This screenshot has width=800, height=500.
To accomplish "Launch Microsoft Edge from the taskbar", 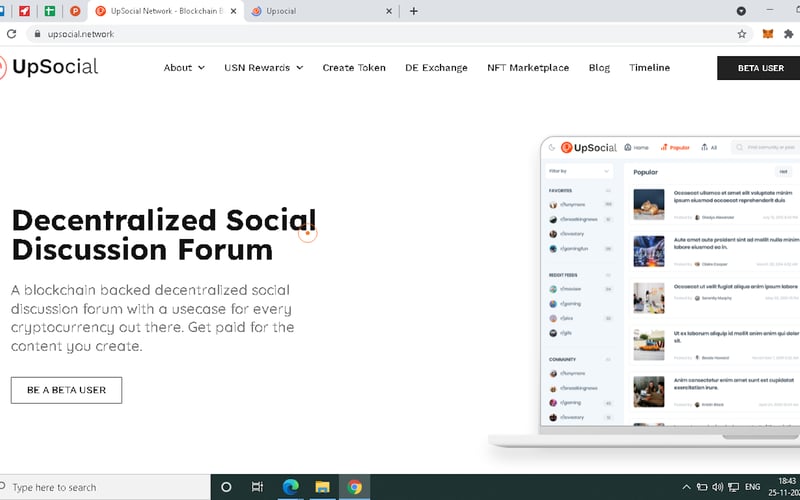I will coord(290,487).
